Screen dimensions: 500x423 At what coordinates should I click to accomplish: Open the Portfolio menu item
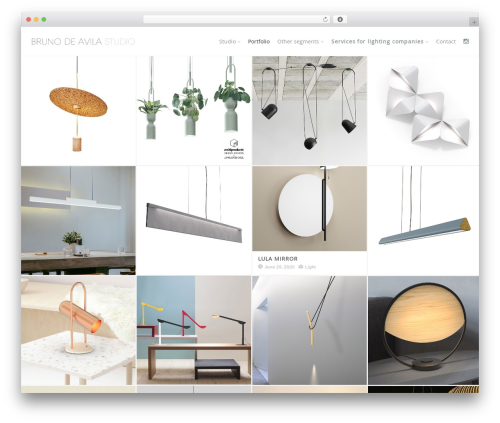pyautogui.click(x=259, y=42)
